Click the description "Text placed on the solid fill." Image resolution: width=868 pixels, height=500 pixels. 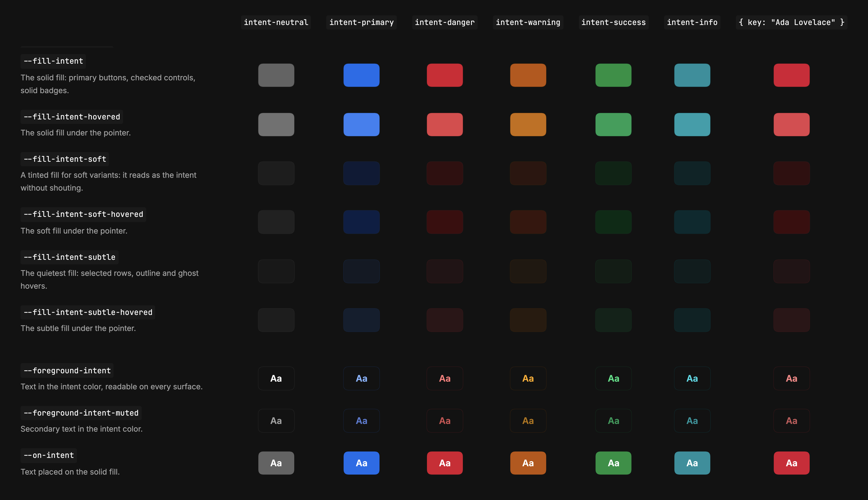70,472
